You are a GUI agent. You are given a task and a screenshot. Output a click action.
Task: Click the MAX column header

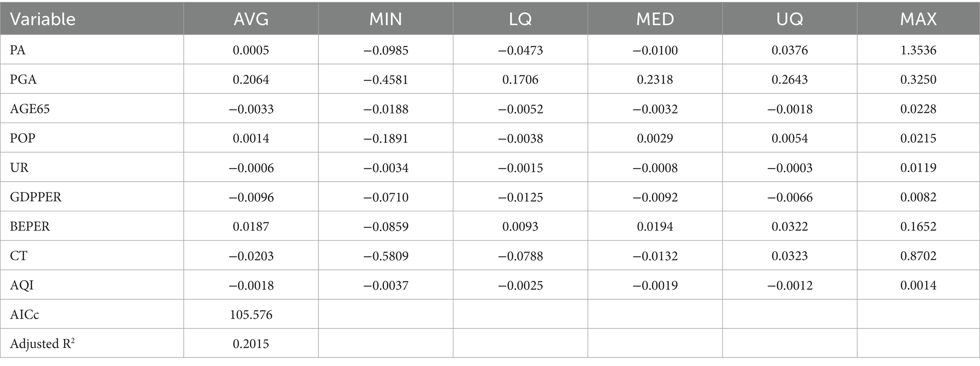(x=918, y=19)
